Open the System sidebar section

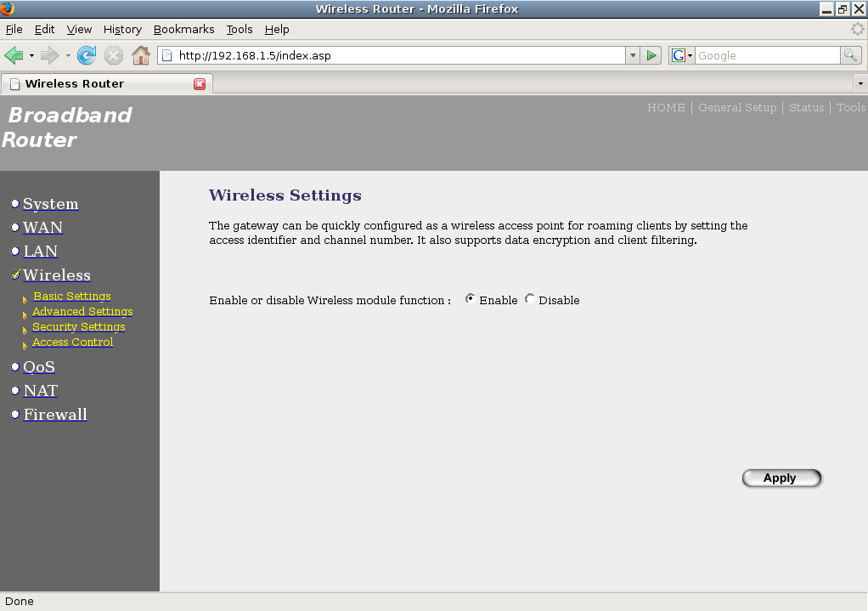50,204
